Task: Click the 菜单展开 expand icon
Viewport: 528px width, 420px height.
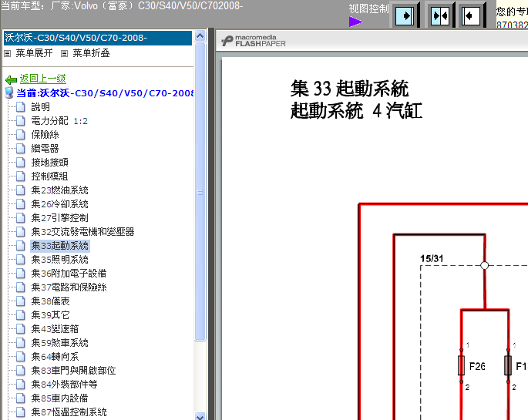Action: 8,53
